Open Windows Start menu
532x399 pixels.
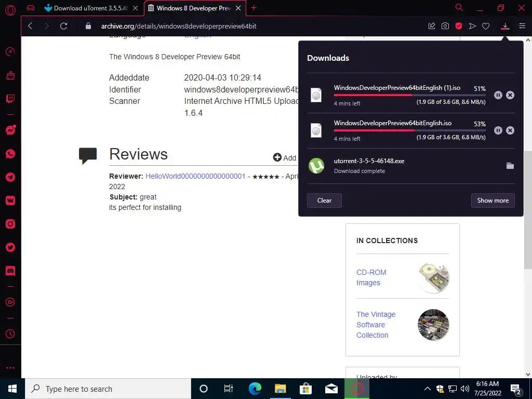click(x=12, y=389)
